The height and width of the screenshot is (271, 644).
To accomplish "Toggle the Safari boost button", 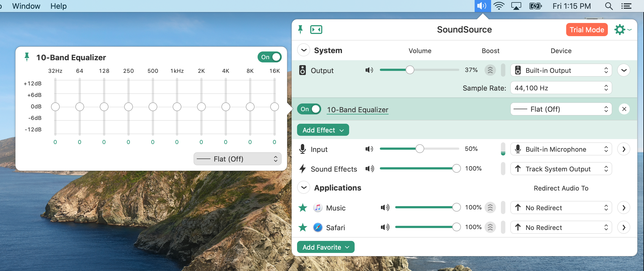I will [490, 227].
